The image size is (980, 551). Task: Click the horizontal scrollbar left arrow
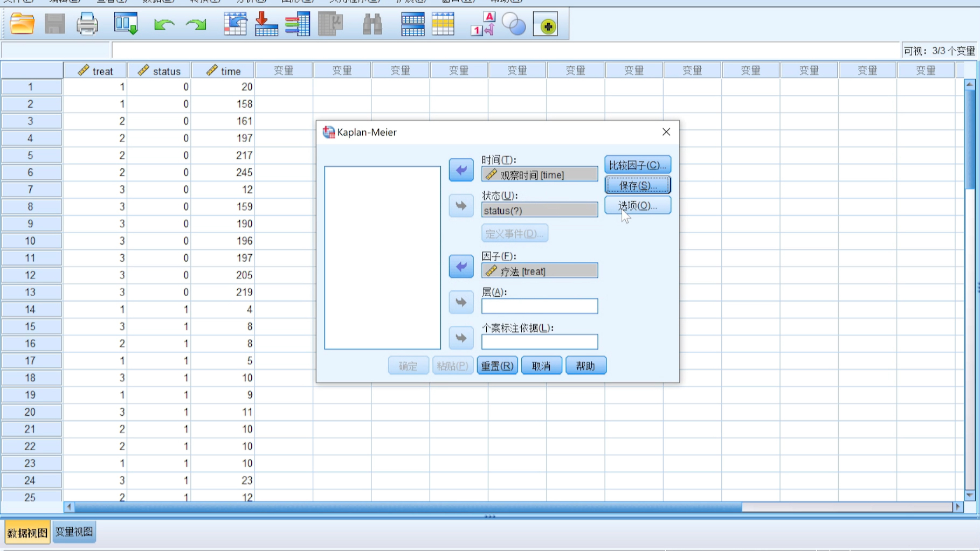tap(69, 507)
